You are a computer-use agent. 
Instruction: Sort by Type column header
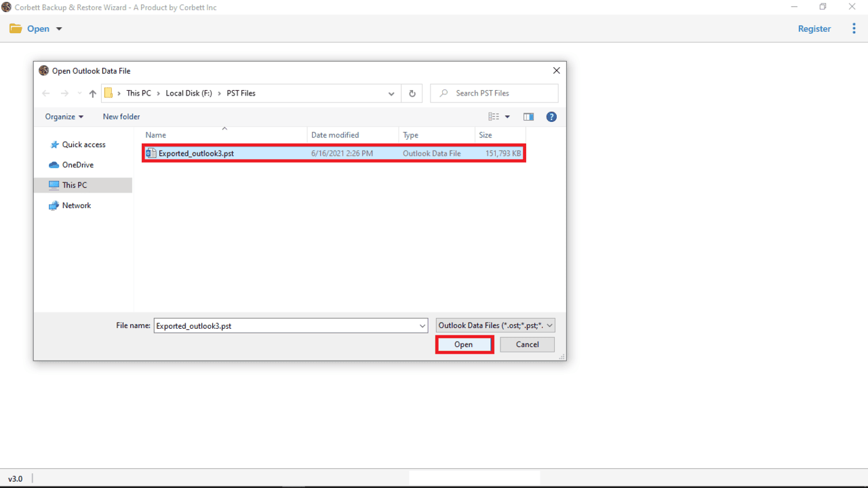[x=437, y=135]
